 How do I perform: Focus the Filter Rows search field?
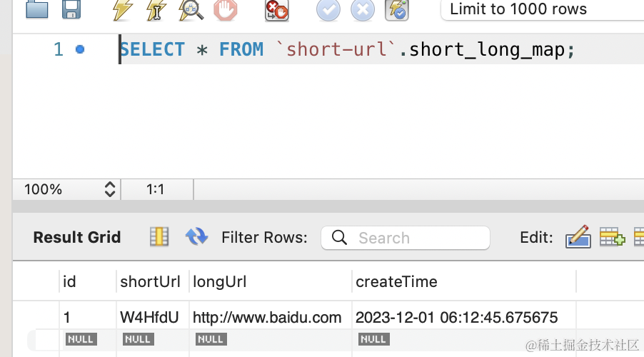(x=406, y=238)
